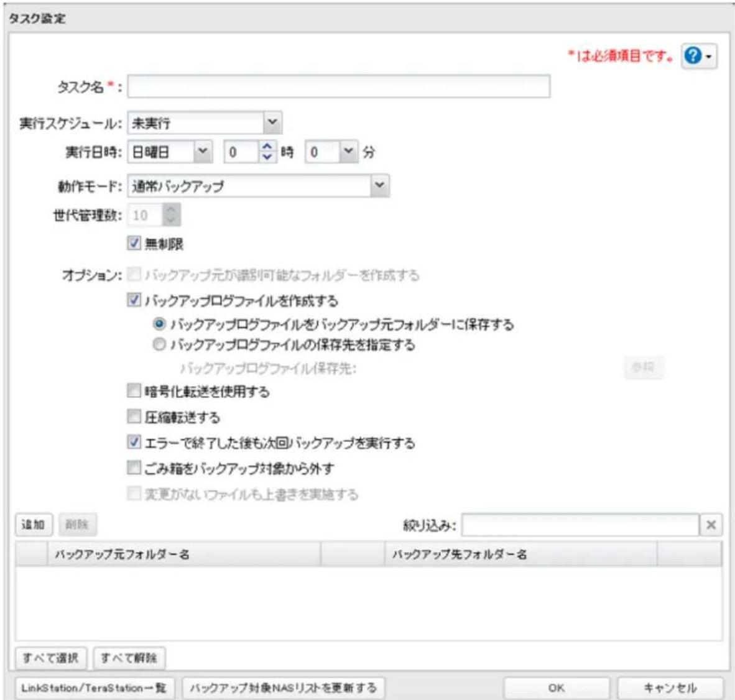Open the blue help question-mark icon
Viewport: 735px width, 700px height.
click(692, 56)
